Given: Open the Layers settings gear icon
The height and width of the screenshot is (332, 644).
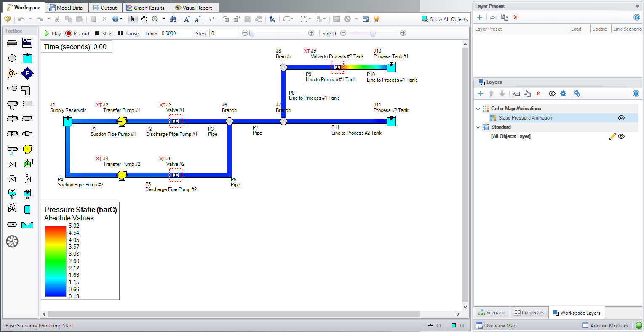Looking at the screenshot, I should pyautogui.click(x=563, y=93).
